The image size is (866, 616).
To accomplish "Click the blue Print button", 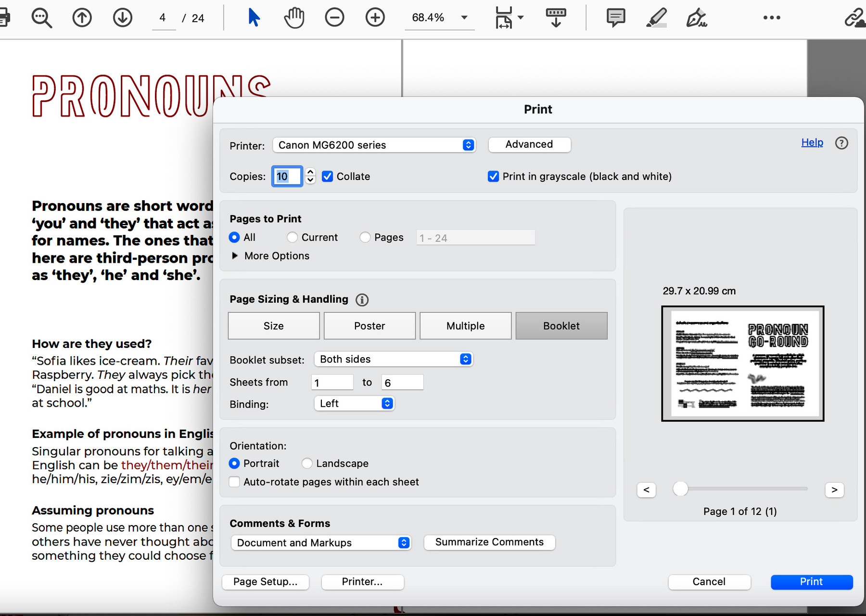I will 812,582.
